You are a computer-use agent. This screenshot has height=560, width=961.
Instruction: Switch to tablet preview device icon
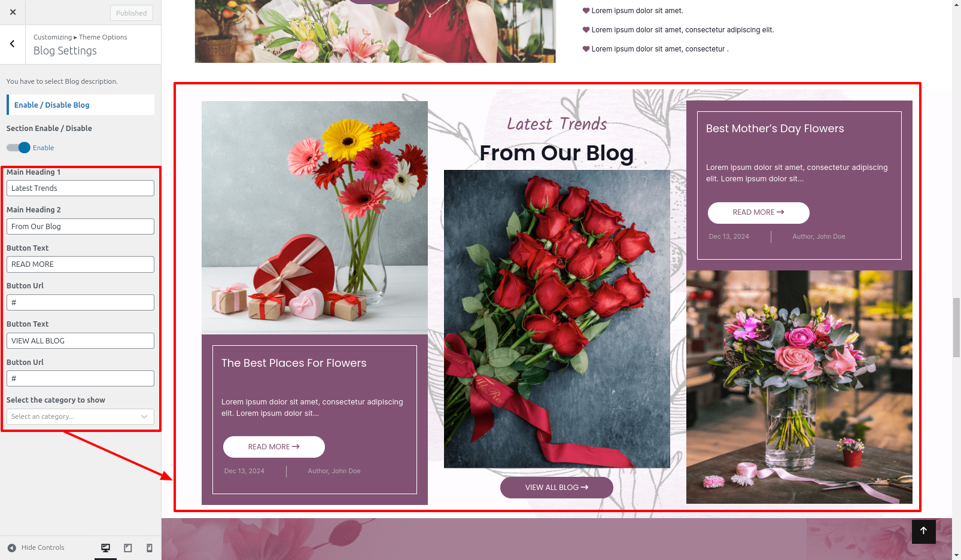click(127, 547)
